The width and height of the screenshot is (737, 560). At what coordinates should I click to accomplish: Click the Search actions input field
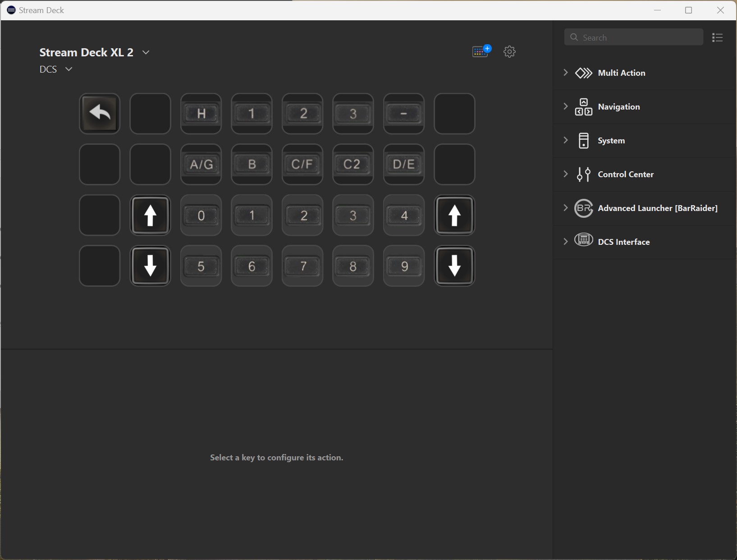coord(633,37)
